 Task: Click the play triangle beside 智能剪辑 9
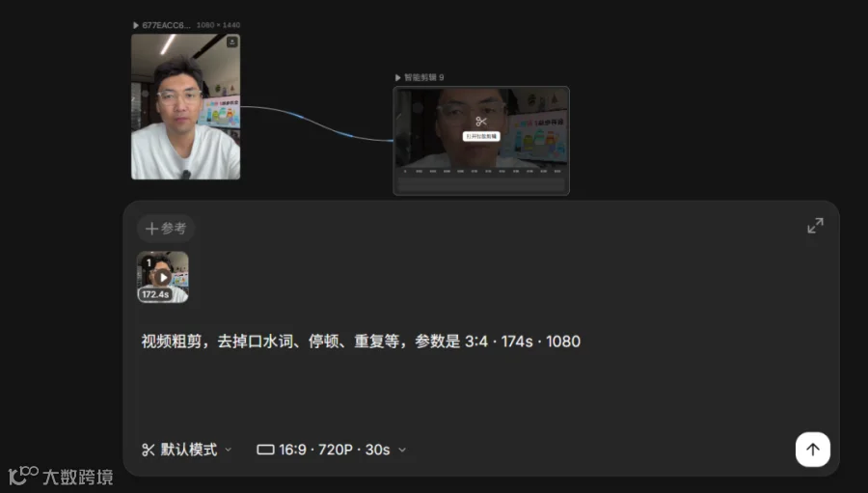coord(397,77)
